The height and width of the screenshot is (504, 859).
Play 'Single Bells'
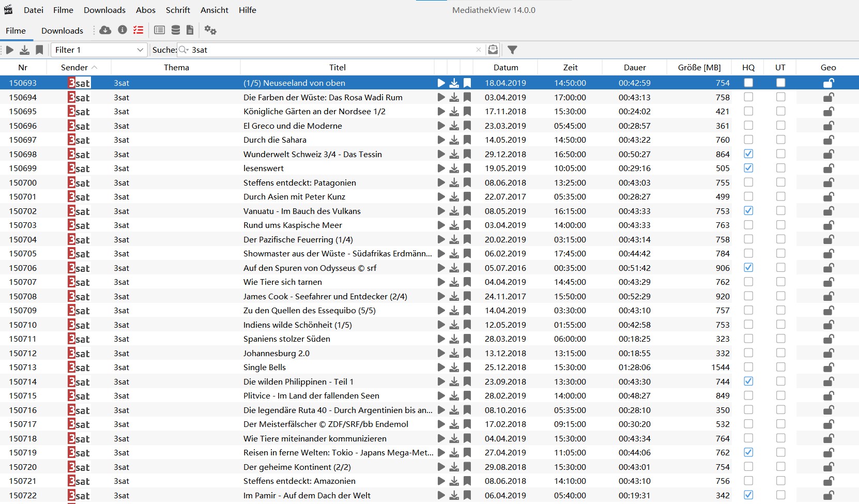(441, 367)
